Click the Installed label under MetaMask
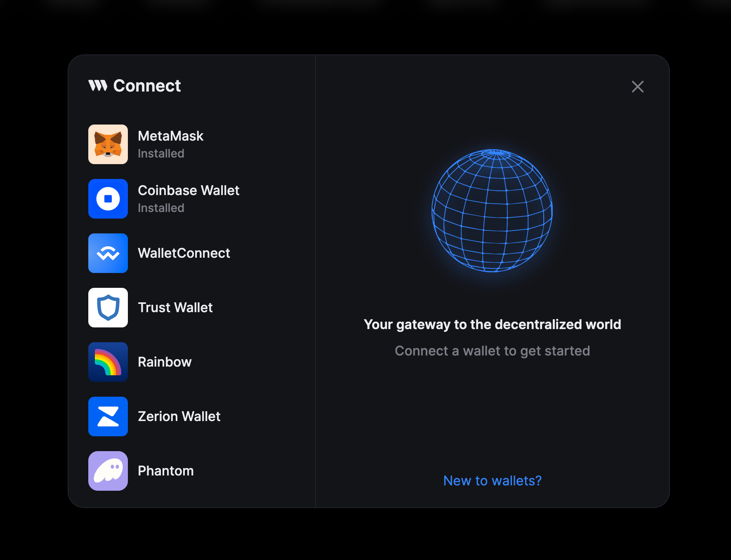 pos(161,153)
